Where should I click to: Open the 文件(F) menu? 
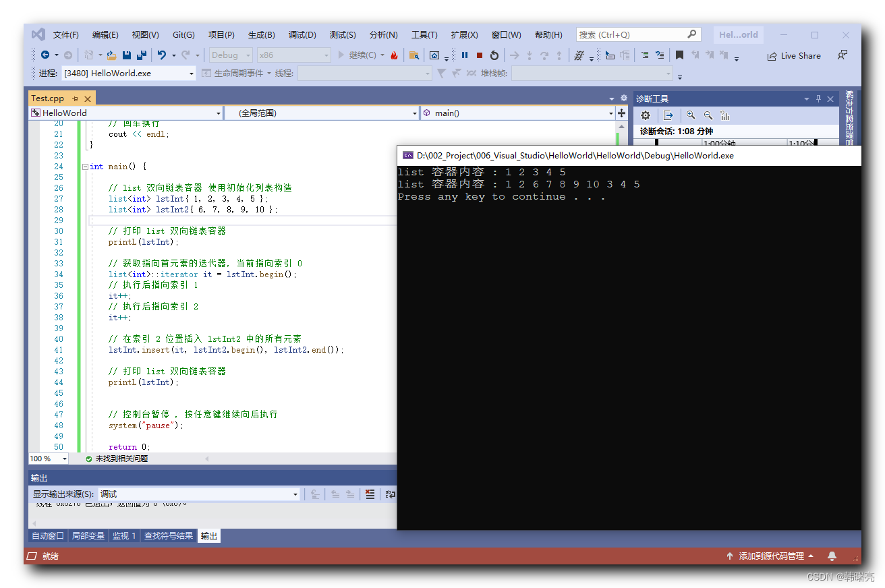pyautogui.click(x=66, y=35)
